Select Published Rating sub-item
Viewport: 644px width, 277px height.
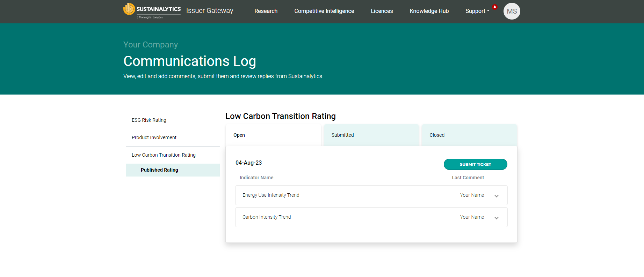click(173, 170)
